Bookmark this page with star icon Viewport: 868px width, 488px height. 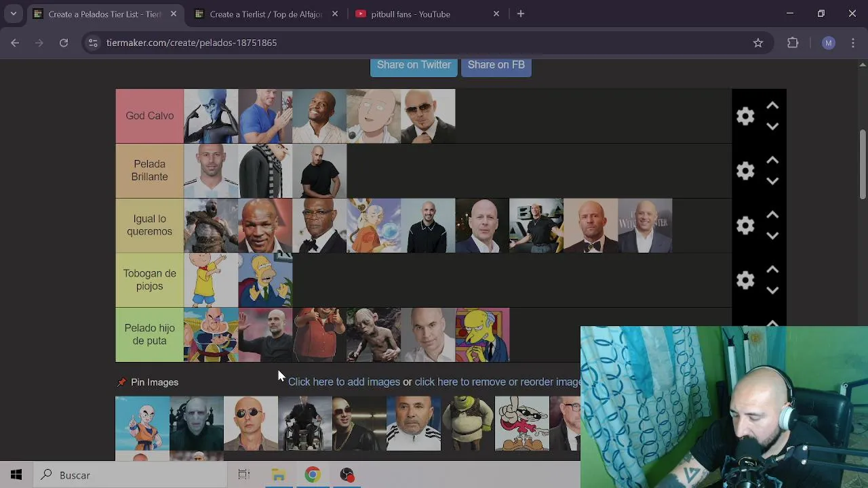[x=758, y=43]
